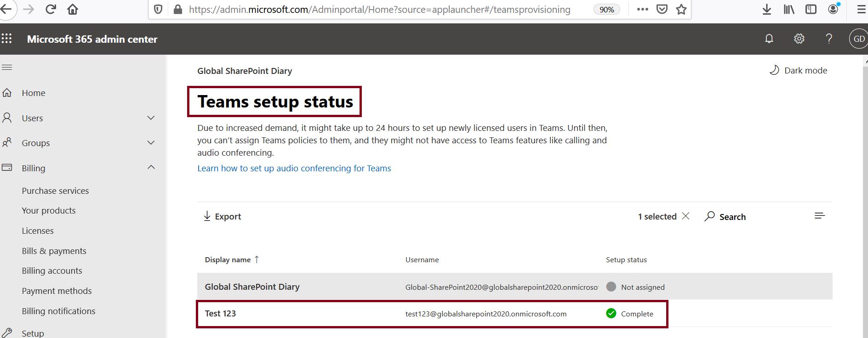Open the filter/list options icon
868x338 pixels.
coord(819,216)
